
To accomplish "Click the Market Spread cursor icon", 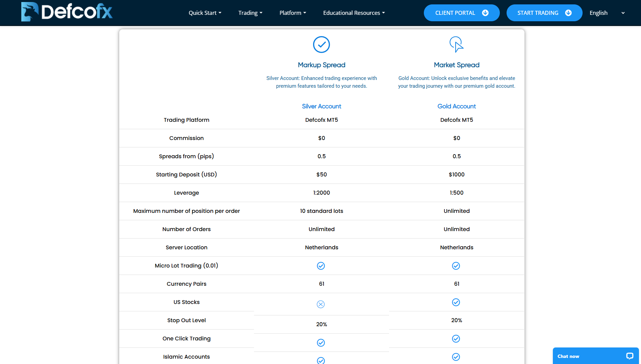I will [x=456, y=44].
